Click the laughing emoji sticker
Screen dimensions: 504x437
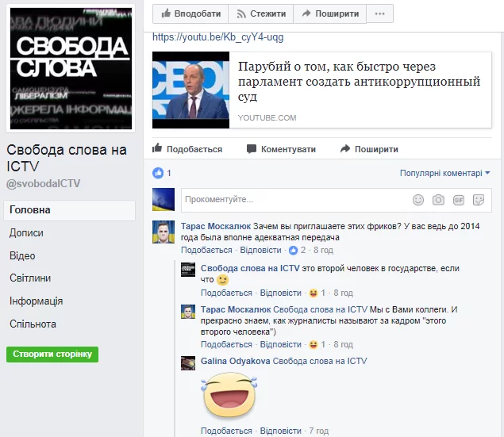[x=229, y=396]
